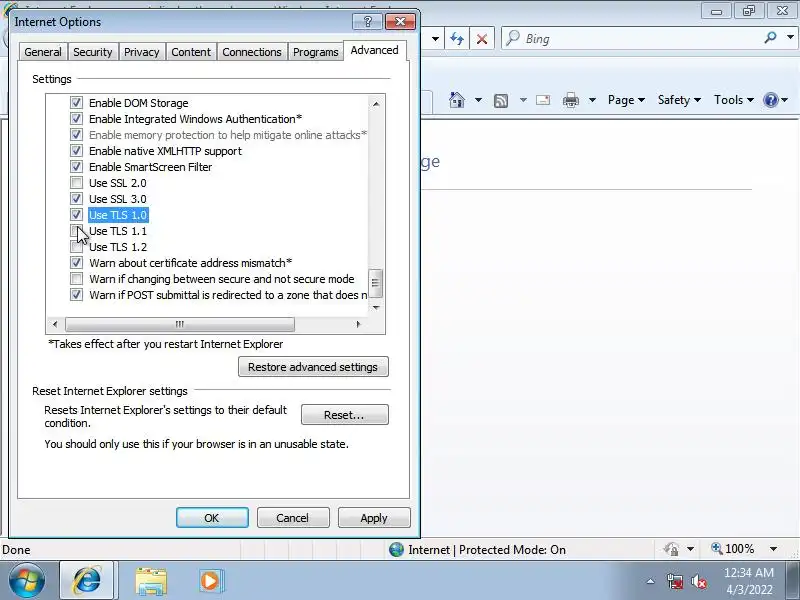800x600 pixels.
Task: Open the address bar dropdown arrow
Action: click(x=435, y=39)
